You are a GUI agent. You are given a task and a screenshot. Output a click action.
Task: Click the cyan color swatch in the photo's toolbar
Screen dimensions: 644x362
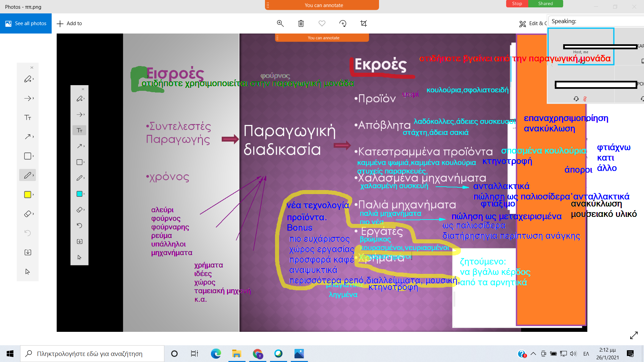(x=79, y=194)
